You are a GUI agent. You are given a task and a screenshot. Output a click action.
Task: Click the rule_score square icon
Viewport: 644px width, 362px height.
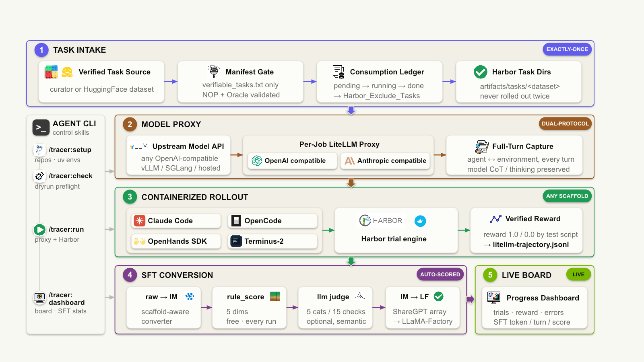point(275,296)
